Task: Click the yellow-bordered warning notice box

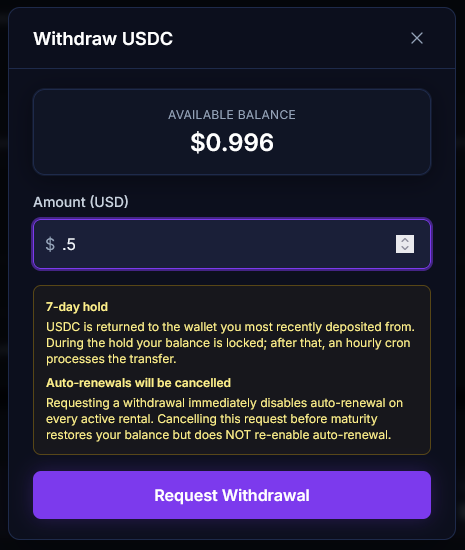Action: point(232,370)
